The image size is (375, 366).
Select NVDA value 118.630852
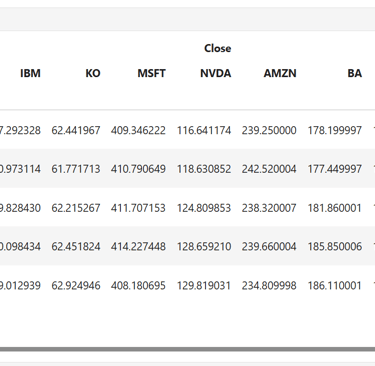(x=204, y=169)
